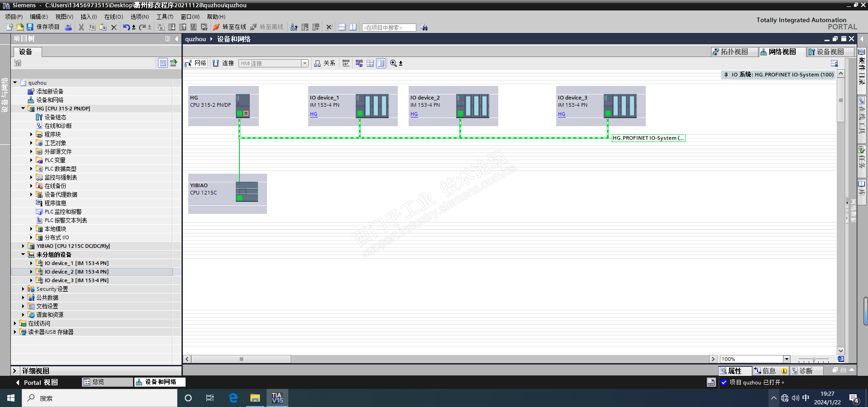Click the zoom slider handle
Screen dimensions: 868x407
(x=814, y=359)
